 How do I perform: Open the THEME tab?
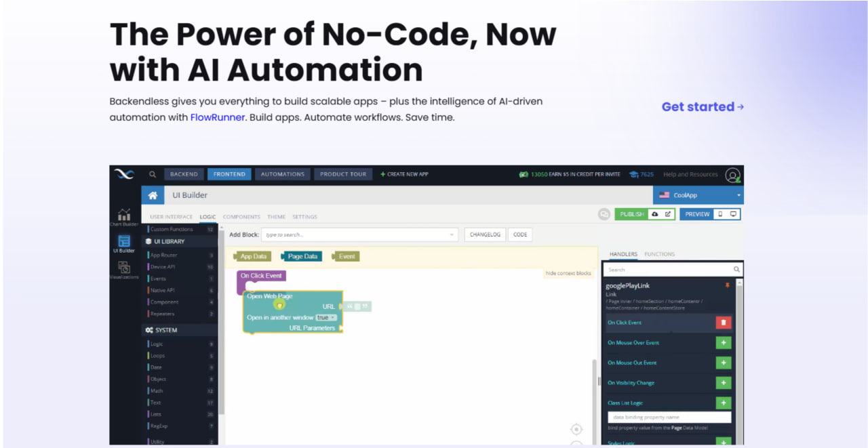click(x=276, y=217)
